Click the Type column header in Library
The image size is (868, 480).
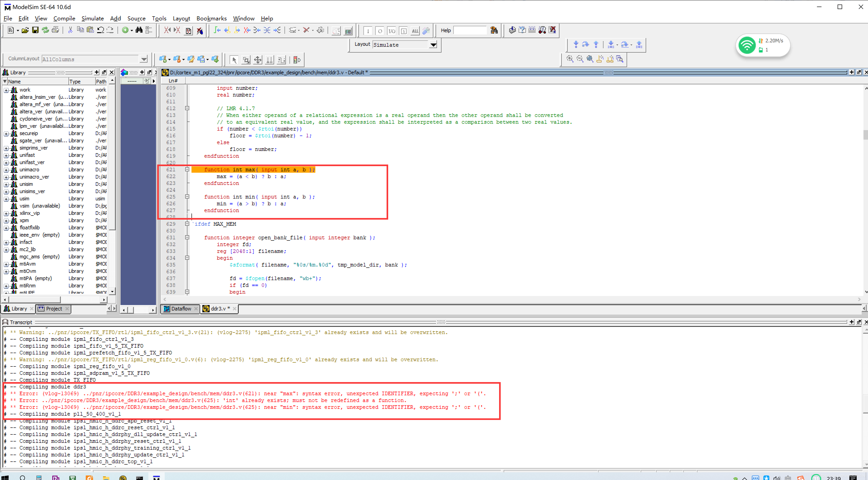(75, 81)
